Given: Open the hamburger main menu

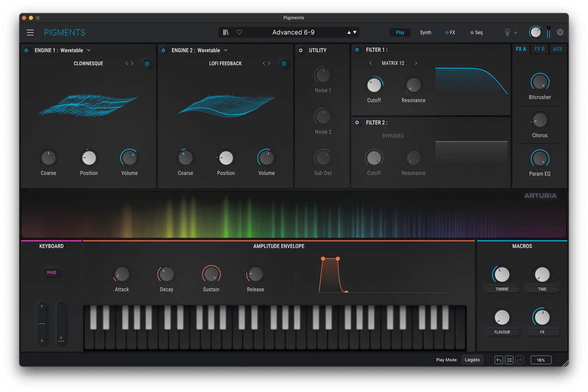Looking at the screenshot, I should point(30,33).
